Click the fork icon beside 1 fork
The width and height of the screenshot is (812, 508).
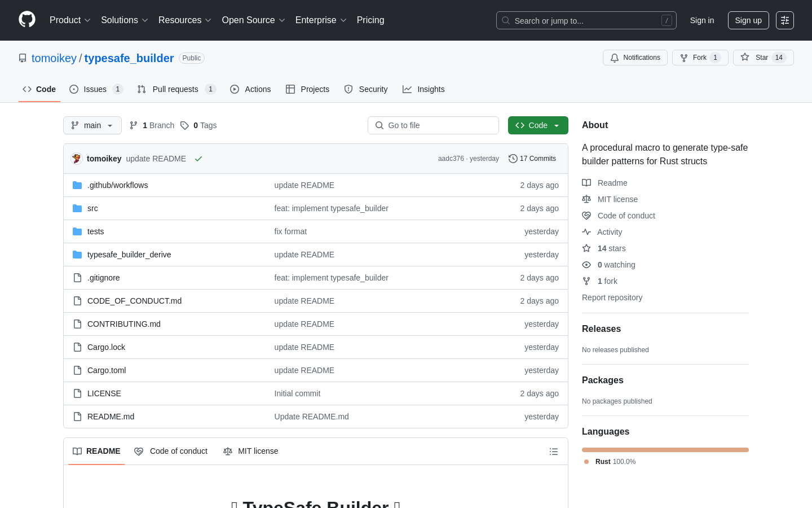click(586, 281)
